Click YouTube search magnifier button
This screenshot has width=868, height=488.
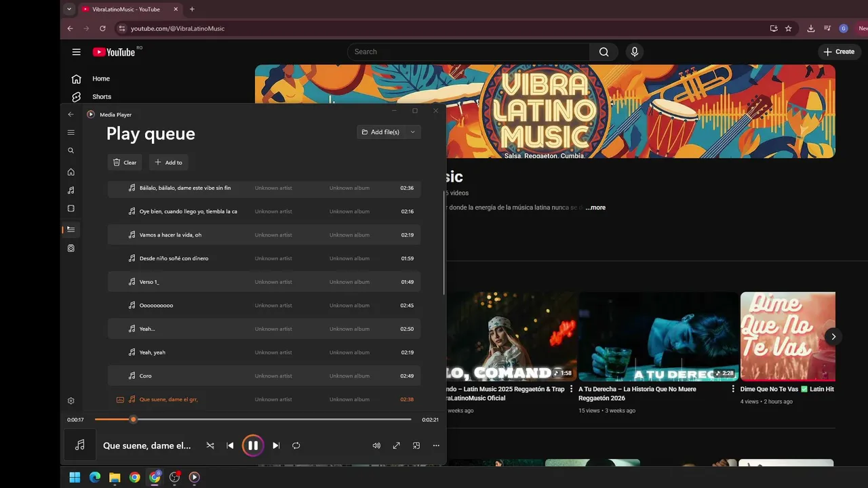coord(604,52)
